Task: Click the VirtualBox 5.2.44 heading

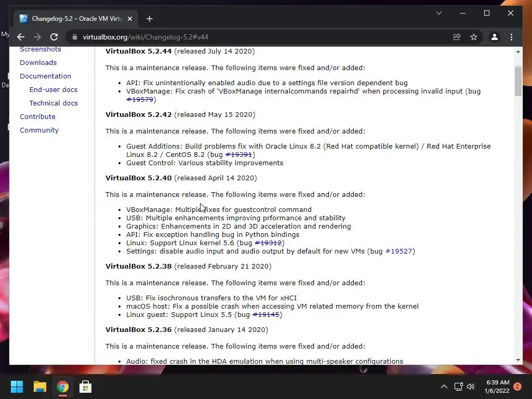Action: click(138, 51)
